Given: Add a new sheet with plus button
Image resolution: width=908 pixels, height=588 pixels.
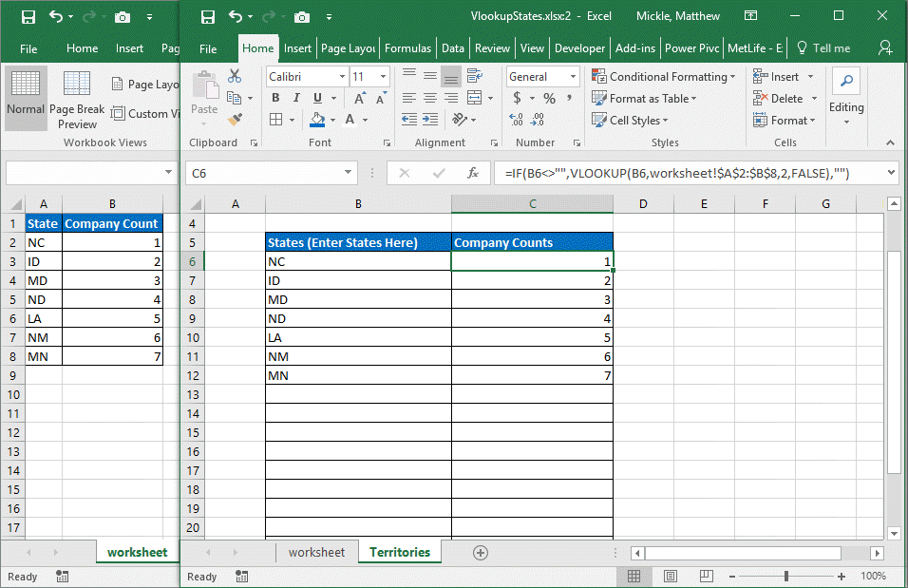Looking at the screenshot, I should point(480,553).
